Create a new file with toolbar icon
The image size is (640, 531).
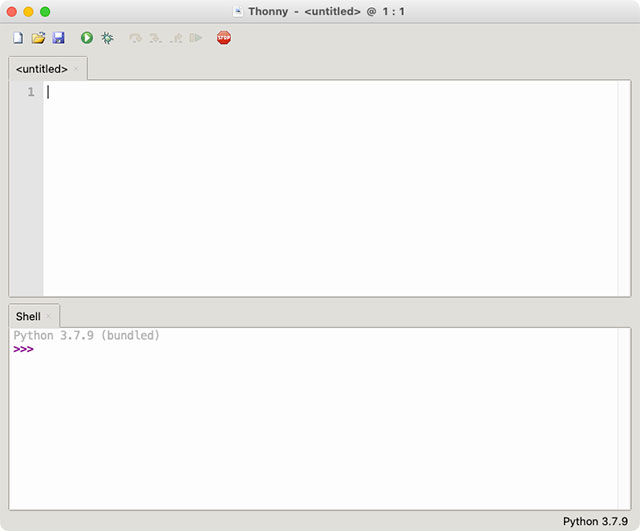pyautogui.click(x=18, y=38)
